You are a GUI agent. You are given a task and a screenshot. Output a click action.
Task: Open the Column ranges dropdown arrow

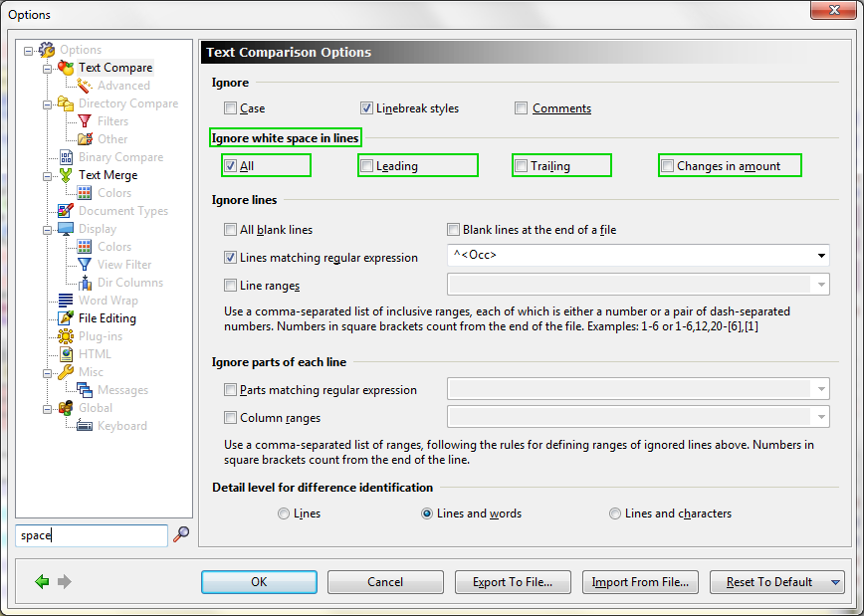tap(821, 417)
